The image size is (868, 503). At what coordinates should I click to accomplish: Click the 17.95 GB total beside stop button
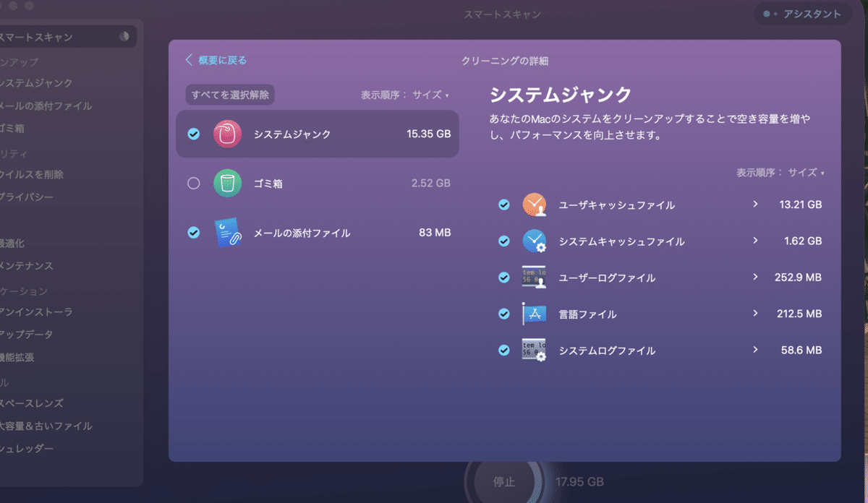[x=579, y=481]
